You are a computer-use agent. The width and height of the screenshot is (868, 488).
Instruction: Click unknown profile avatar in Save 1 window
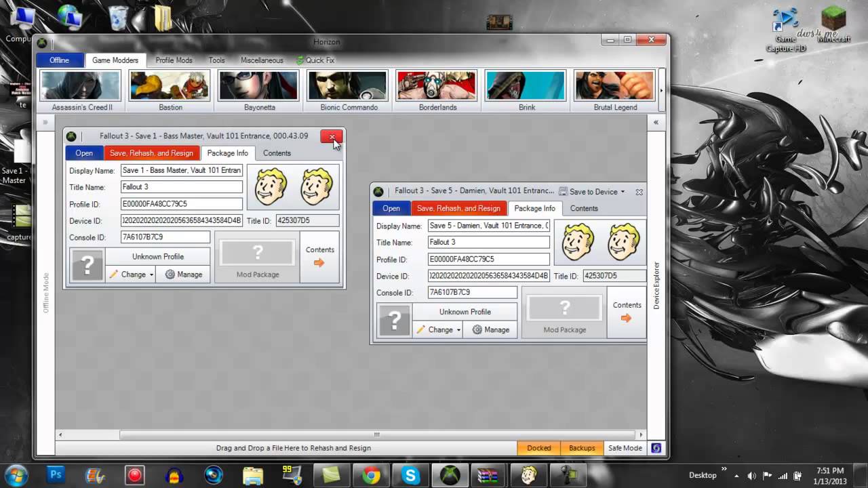87,266
